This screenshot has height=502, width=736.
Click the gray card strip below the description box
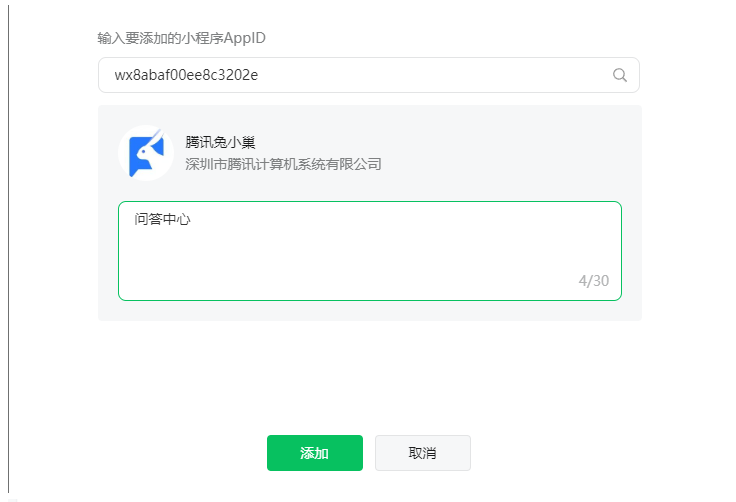click(x=370, y=310)
